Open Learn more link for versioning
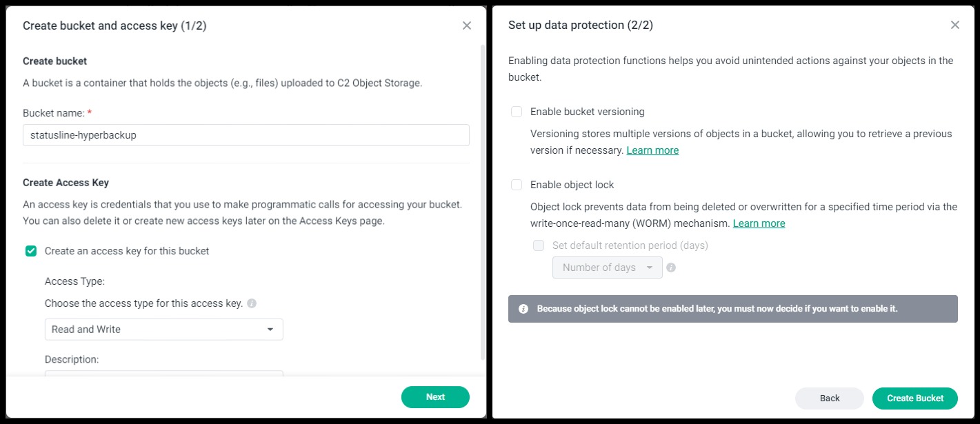This screenshot has height=424, width=980. coord(652,150)
